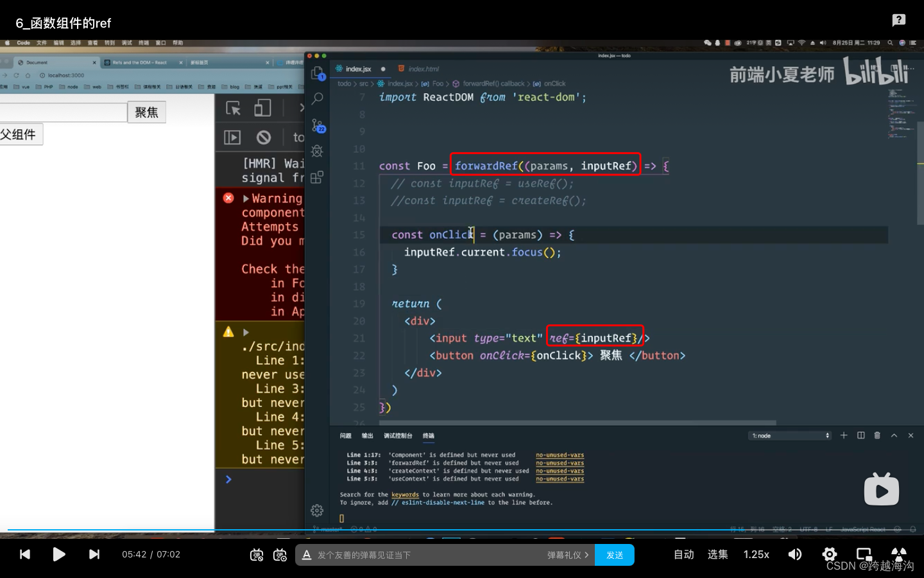
Task: Toggle DevTools console sidebar icon
Action: tap(232, 137)
